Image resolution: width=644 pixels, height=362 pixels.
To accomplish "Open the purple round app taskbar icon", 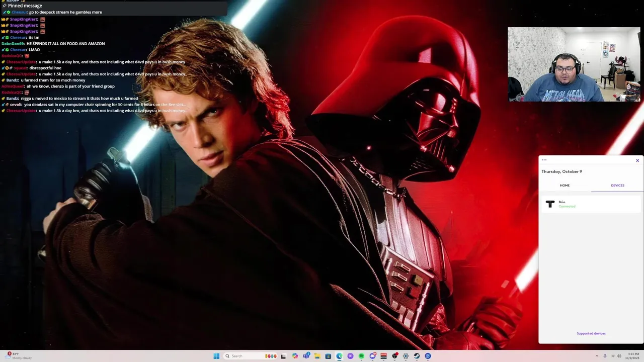I will coord(350,356).
